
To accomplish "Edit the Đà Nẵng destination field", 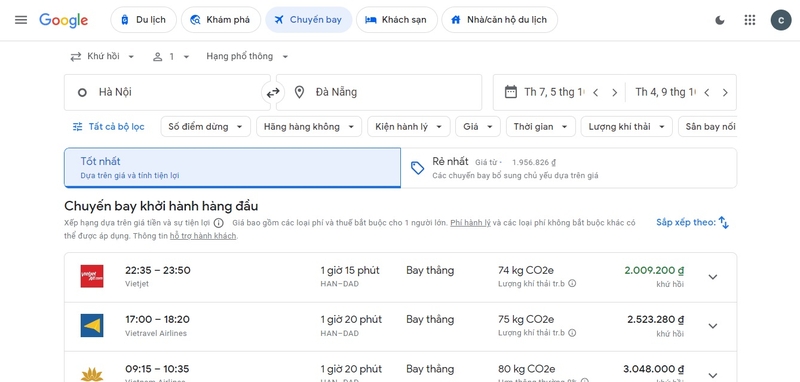I will click(x=379, y=92).
